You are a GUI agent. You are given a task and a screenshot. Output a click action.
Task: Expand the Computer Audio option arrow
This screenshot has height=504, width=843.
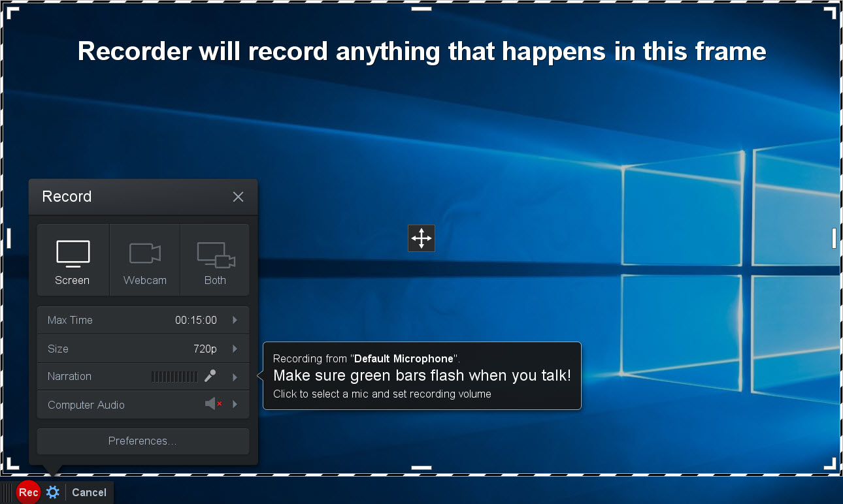click(x=235, y=405)
